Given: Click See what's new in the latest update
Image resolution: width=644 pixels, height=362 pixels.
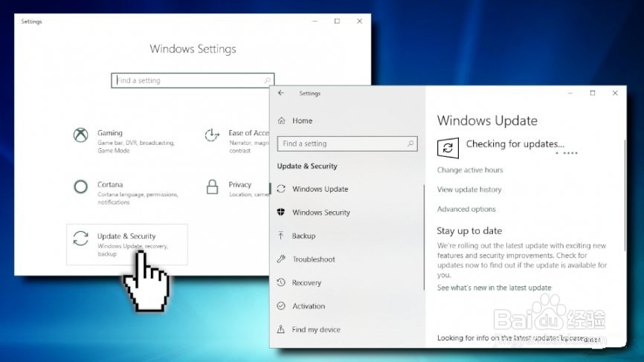Looking at the screenshot, I should pos(494,288).
